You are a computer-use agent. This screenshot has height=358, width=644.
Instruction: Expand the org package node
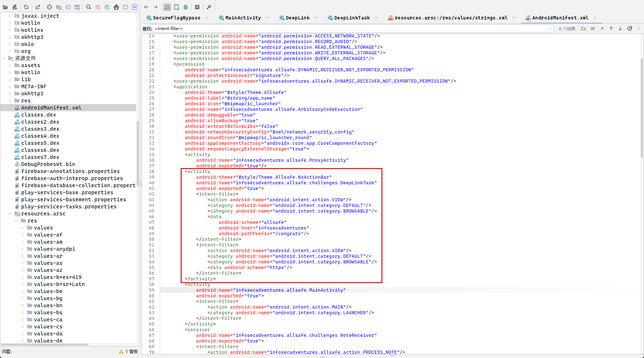pos(10,51)
